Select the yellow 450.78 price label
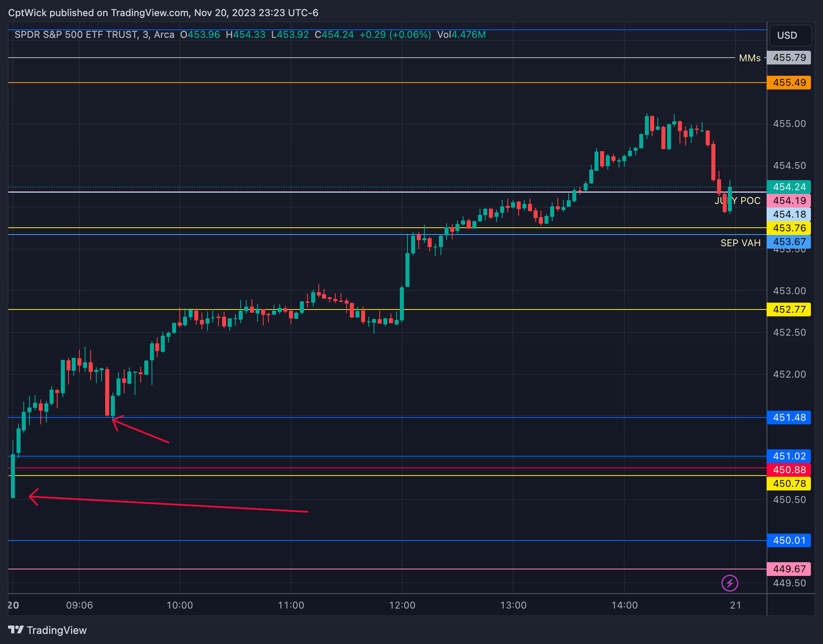 (x=788, y=484)
